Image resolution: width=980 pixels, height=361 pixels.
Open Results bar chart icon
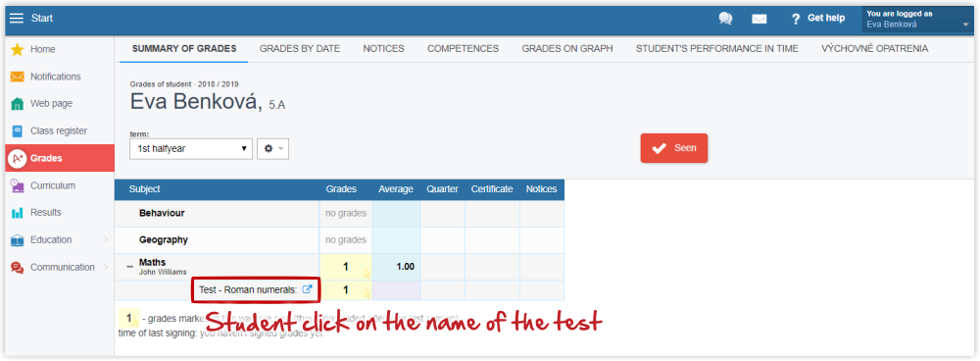click(18, 213)
